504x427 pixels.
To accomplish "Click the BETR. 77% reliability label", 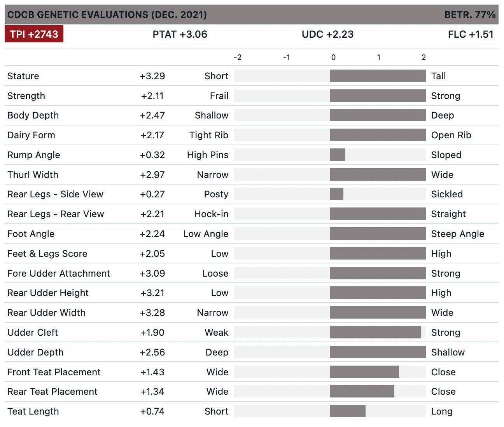I will click(469, 15).
